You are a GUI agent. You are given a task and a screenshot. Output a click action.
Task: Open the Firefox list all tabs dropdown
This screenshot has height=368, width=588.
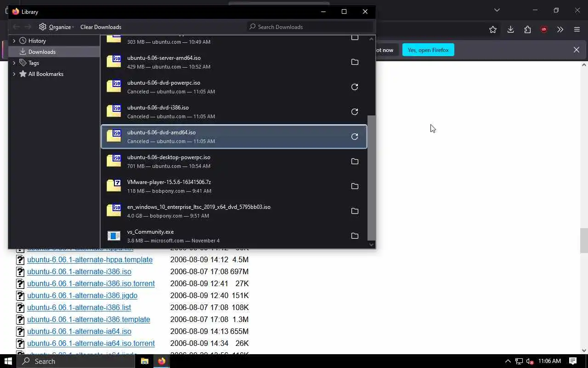point(497,10)
